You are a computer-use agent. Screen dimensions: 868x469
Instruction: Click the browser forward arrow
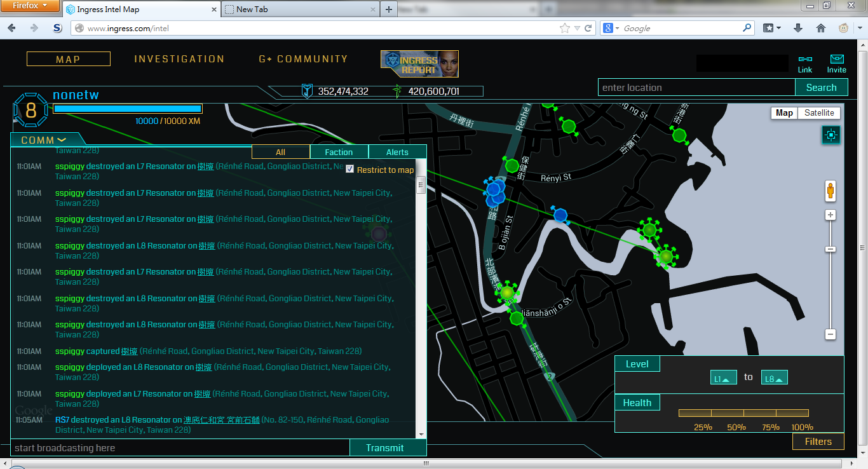[34, 28]
